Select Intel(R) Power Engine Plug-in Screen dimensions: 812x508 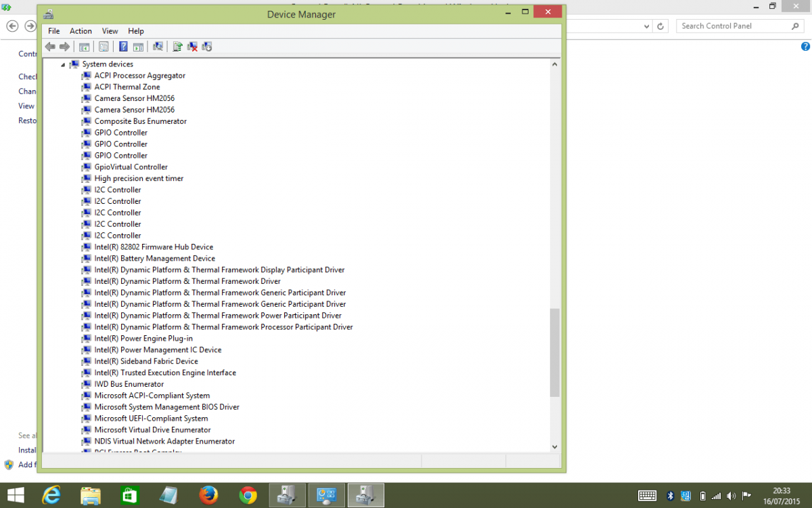click(x=143, y=339)
